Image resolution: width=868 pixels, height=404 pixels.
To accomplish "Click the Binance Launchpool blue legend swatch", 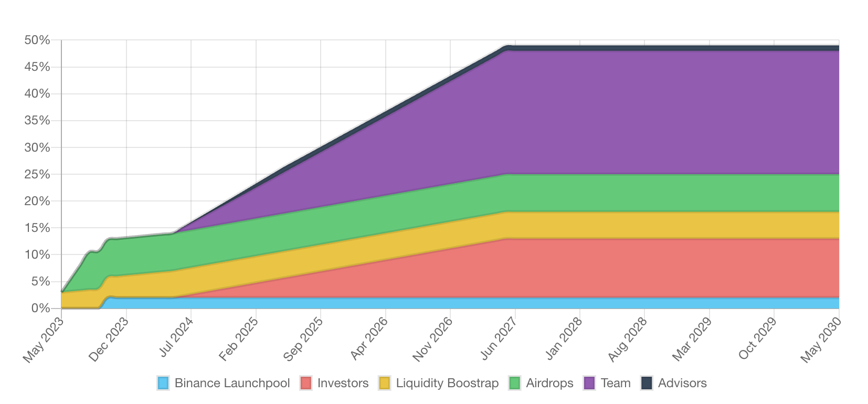I will click(x=163, y=383).
